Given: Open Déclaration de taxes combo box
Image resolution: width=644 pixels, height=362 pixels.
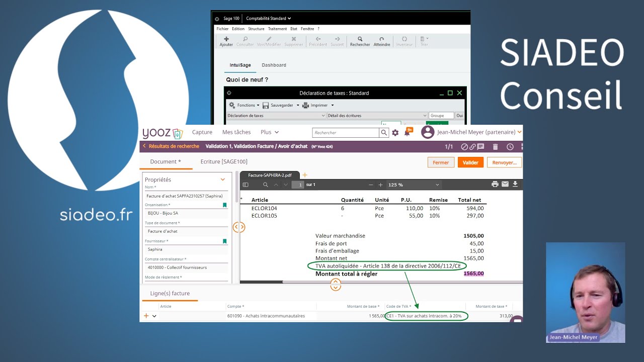Looking at the screenshot, I should (x=276, y=116).
